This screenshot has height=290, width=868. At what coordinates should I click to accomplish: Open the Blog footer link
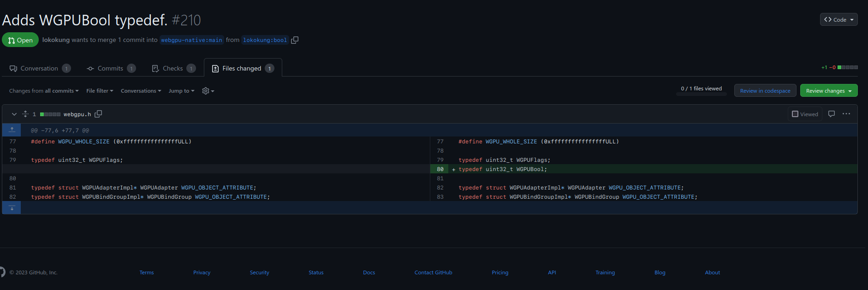pyautogui.click(x=660, y=272)
